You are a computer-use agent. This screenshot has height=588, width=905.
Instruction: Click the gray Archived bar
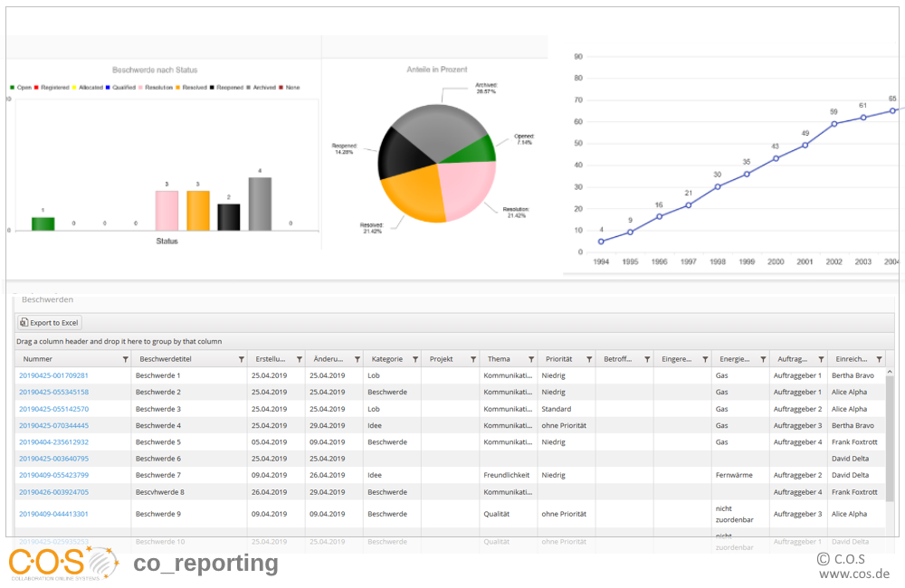(x=260, y=204)
